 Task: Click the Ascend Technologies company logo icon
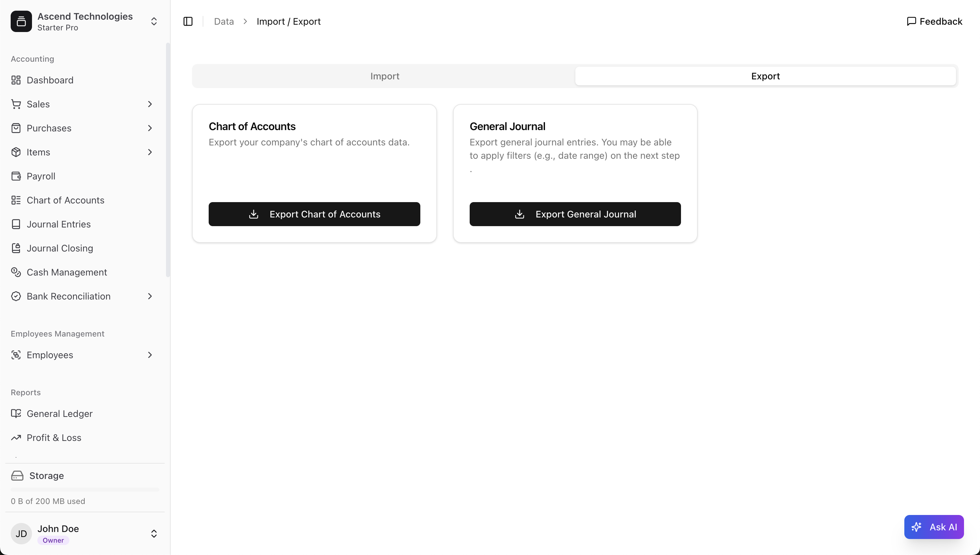pos(21,21)
